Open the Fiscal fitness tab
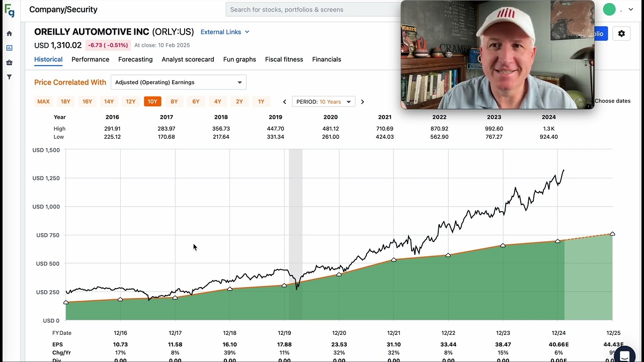Image resolution: width=644 pixels, height=362 pixels. 284,59
